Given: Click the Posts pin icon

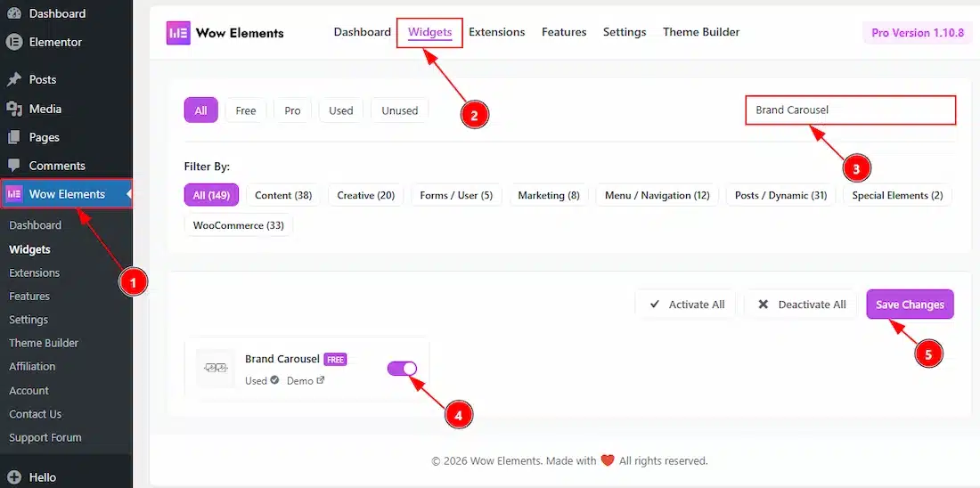Looking at the screenshot, I should tap(14, 79).
